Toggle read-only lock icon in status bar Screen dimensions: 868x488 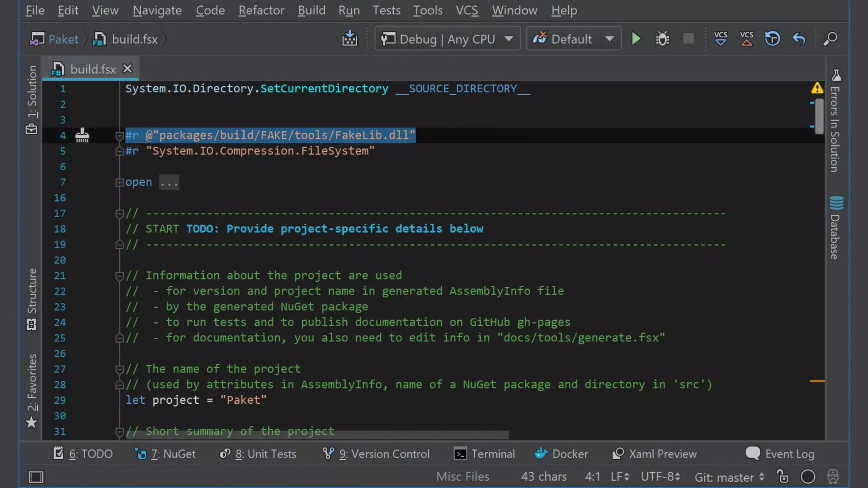click(x=782, y=477)
